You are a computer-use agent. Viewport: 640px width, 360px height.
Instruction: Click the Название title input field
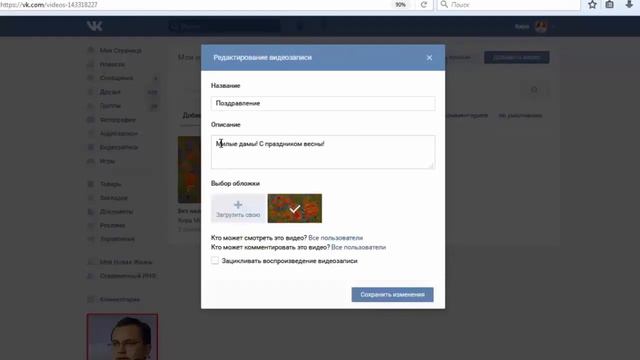coord(323,103)
